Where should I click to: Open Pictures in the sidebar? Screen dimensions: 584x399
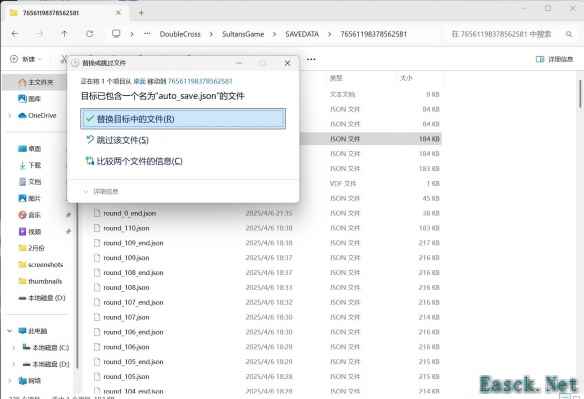coord(29,198)
